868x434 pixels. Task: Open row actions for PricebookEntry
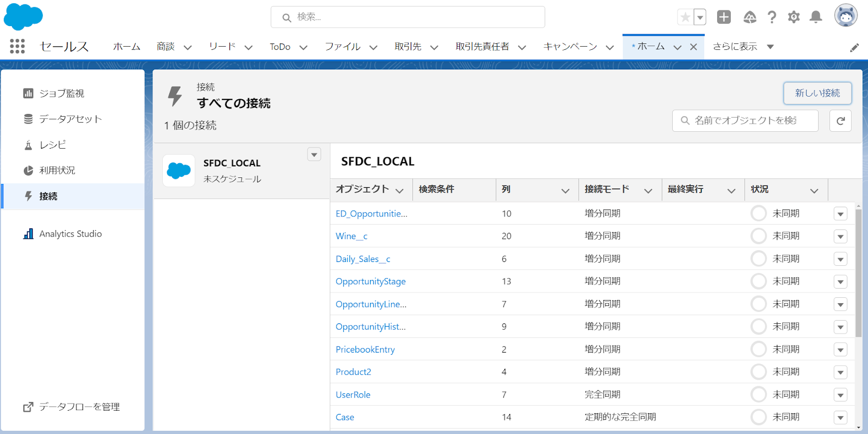click(x=840, y=349)
